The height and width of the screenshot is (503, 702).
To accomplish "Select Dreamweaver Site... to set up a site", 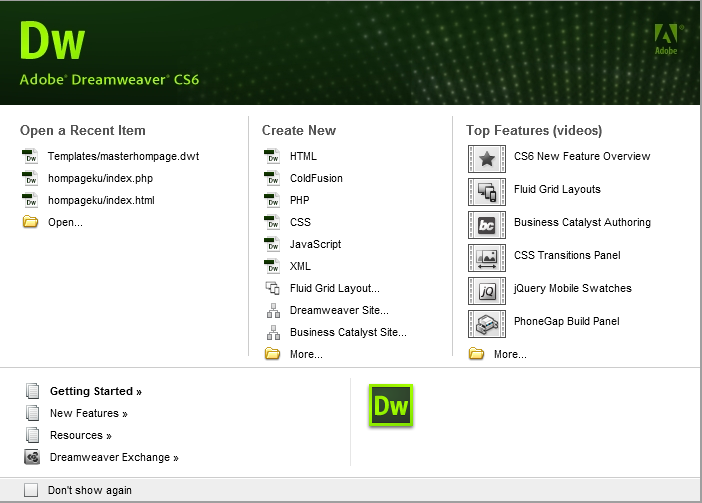I will pyautogui.click(x=339, y=310).
